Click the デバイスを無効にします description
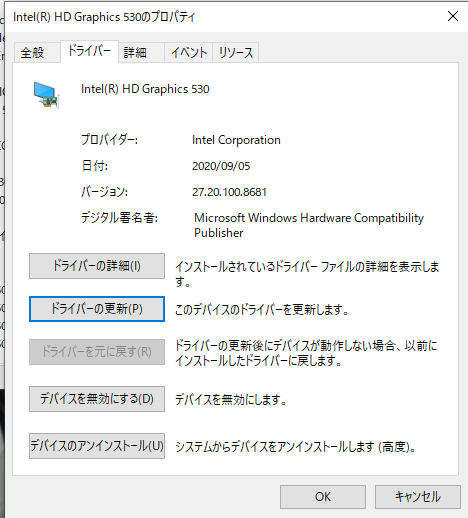Viewport: 468px width, 518px height. click(231, 399)
